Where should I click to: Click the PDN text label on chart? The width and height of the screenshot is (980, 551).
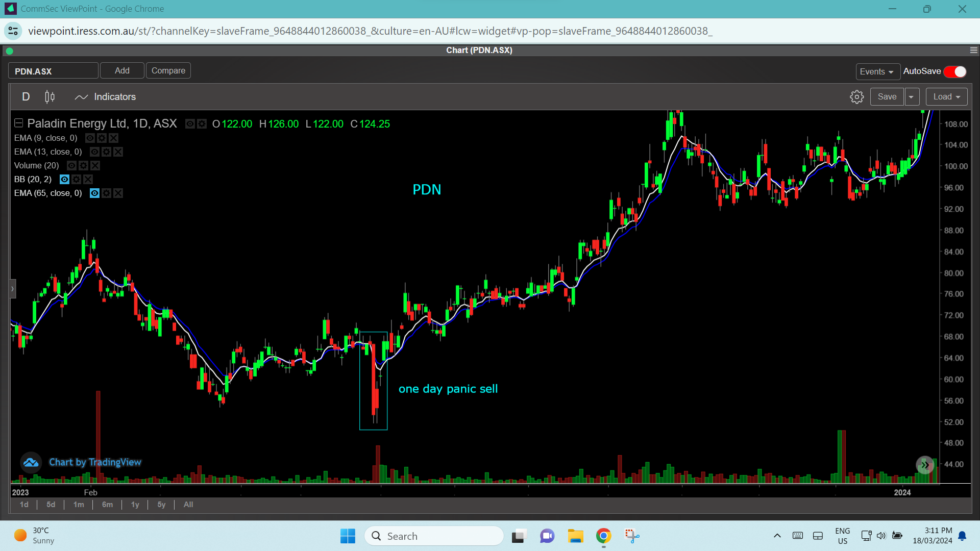(427, 190)
